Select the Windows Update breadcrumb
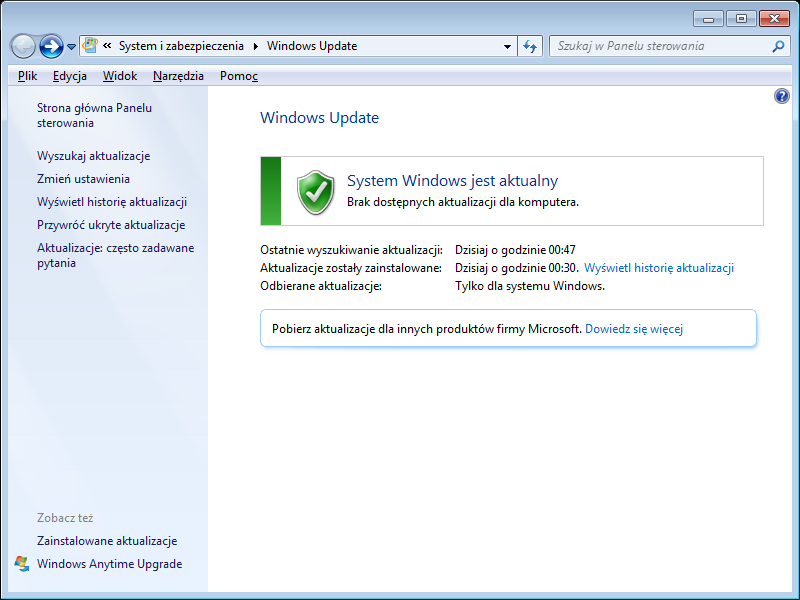This screenshot has width=800, height=600. (x=312, y=46)
